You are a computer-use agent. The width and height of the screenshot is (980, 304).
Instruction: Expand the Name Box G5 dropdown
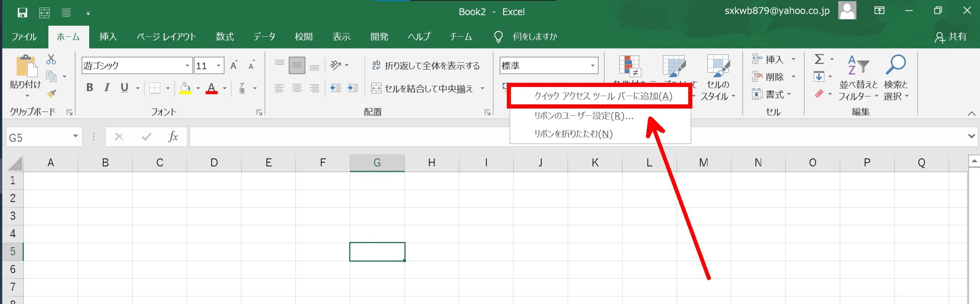(x=75, y=136)
